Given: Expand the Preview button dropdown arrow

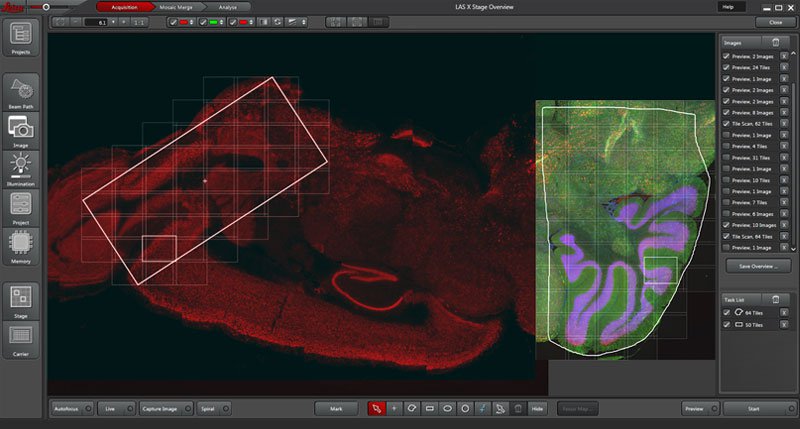Looking at the screenshot, I should (x=713, y=408).
